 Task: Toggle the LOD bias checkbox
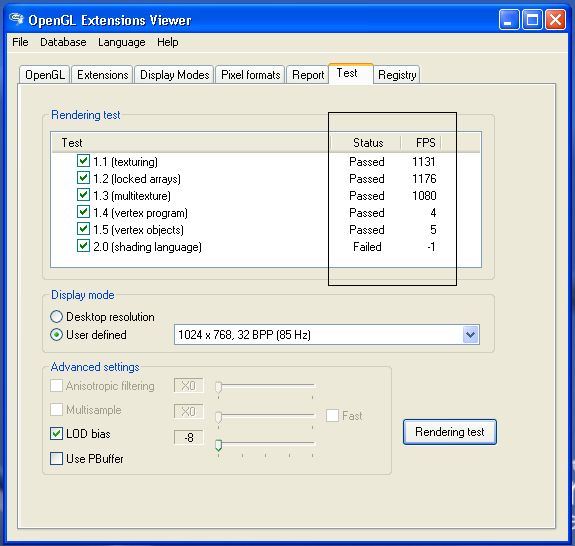point(56,433)
